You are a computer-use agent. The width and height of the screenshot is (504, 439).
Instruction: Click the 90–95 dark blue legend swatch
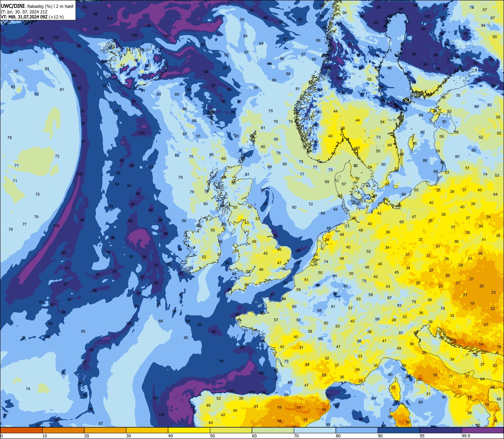point(398,430)
